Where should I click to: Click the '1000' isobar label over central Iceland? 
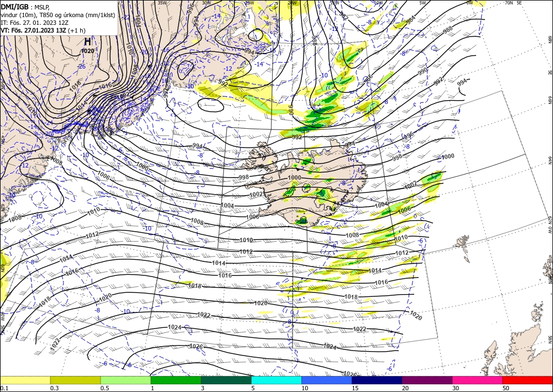click(294, 177)
